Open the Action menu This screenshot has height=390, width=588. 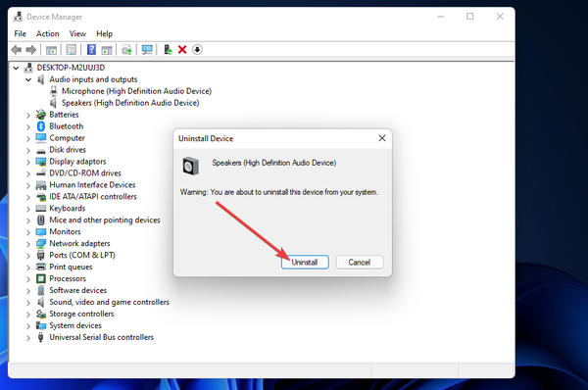tap(48, 33)
